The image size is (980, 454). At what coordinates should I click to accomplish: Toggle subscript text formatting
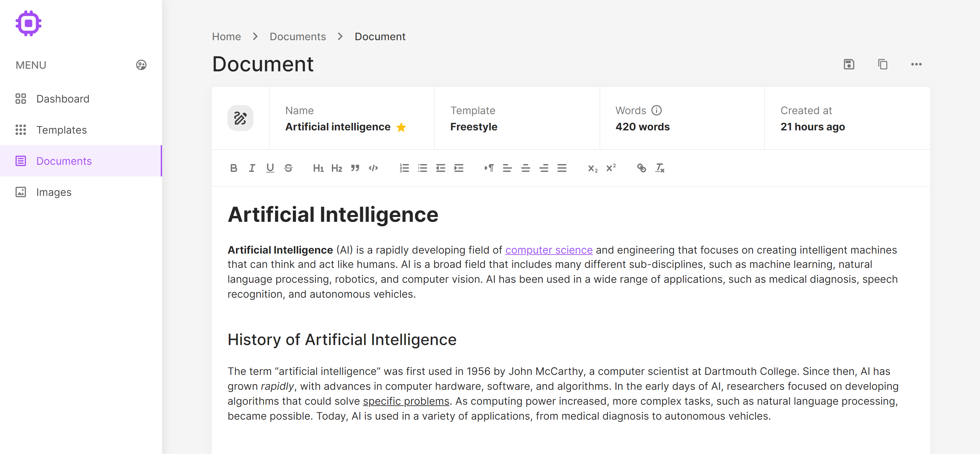592,168
